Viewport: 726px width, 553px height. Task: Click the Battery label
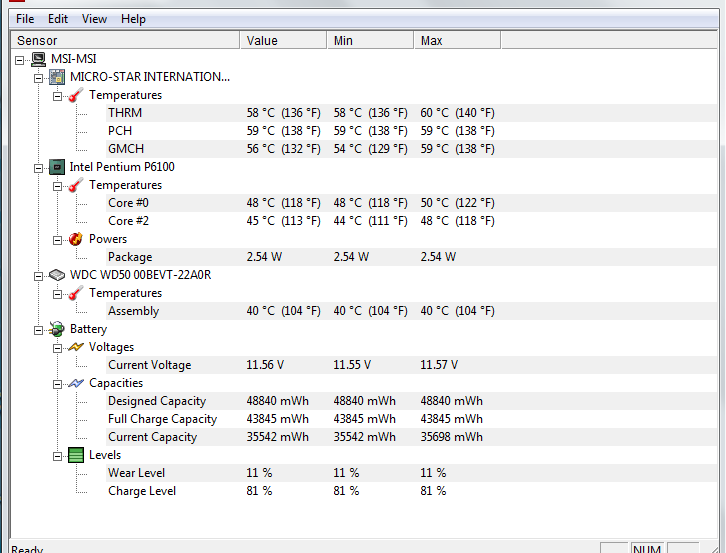tap(88, 329)
